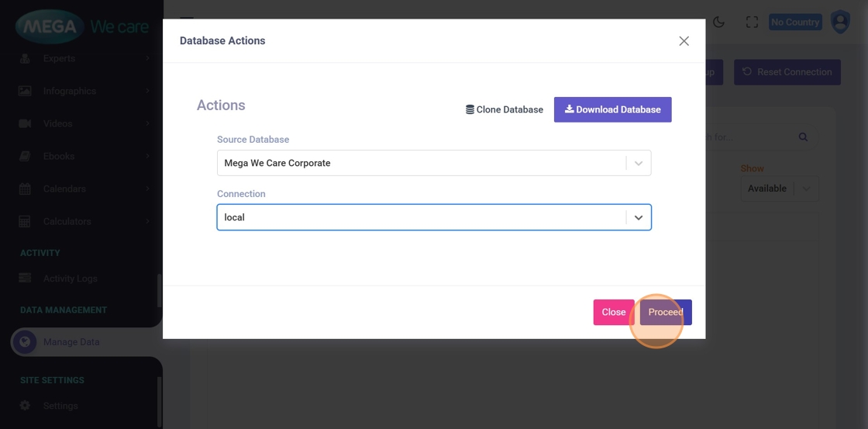The image size is (868, 429).
Task: Open the Connection dropdown chevron
Action: (639, 218)
